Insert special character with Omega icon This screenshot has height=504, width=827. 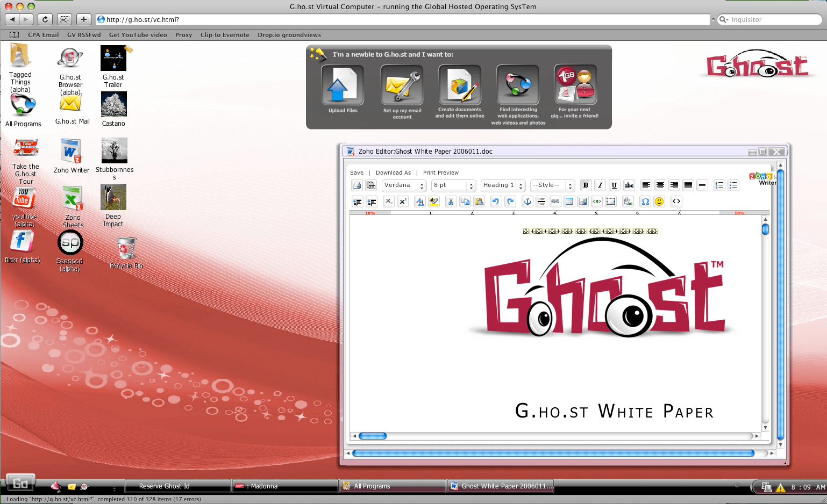click(x=645, y=201)
